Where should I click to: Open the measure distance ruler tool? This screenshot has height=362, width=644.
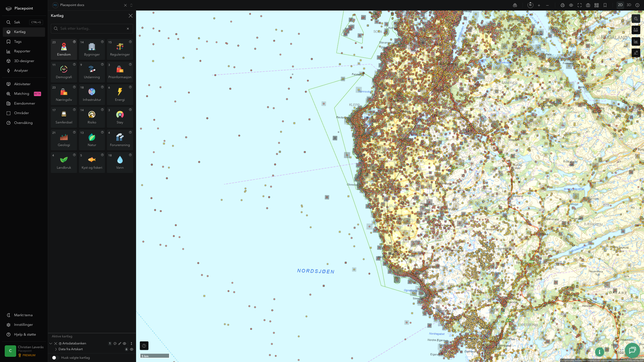(x=636, y=30)
